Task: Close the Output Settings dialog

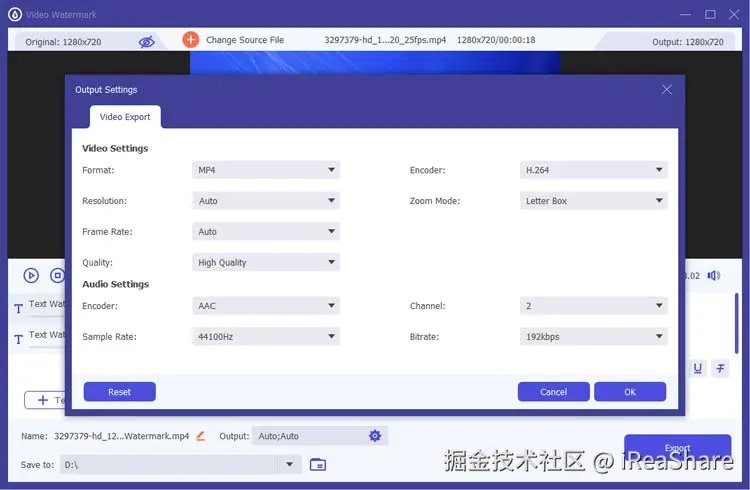Action: pos(666,89)
